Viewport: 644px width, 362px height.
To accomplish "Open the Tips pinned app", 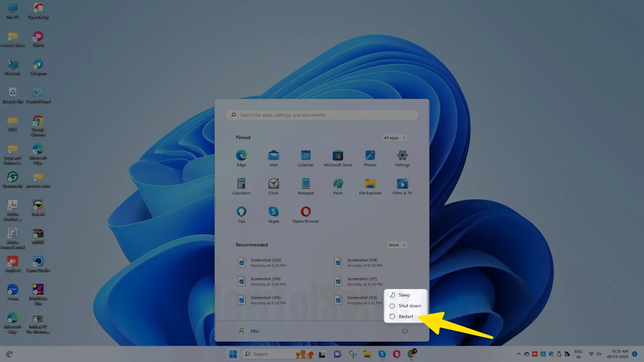I will point(241,215).
